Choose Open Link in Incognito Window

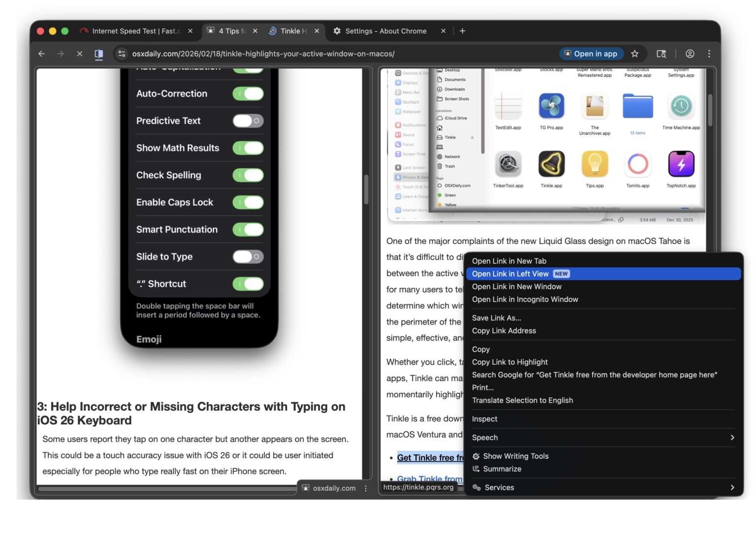point(603,299)
